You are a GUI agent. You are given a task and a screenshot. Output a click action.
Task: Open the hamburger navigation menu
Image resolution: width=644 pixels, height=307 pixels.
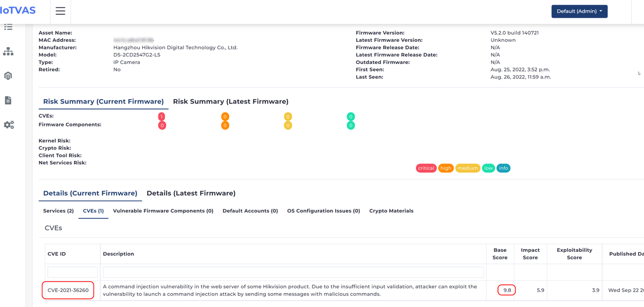[x=61, y=11]
